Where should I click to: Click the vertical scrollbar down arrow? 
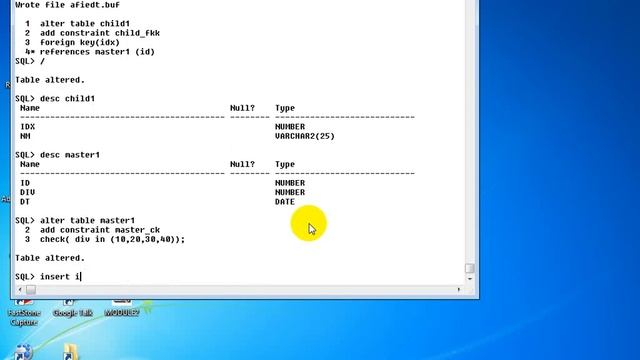[x=469, y=279]
